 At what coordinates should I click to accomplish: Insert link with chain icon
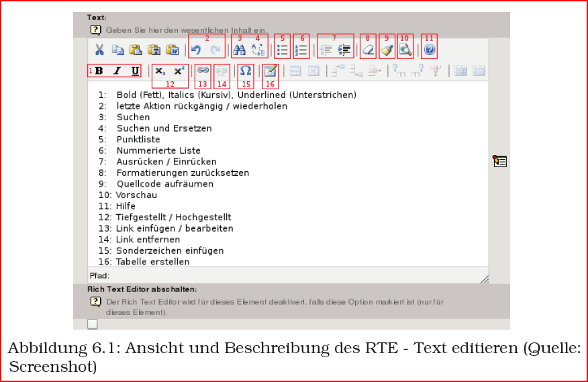pos(203,70)
